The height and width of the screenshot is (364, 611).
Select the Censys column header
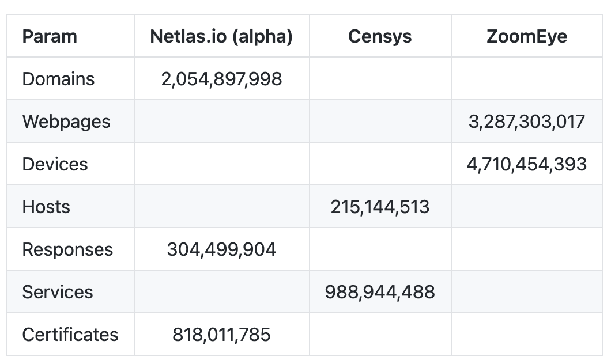[x=380, y=36]
